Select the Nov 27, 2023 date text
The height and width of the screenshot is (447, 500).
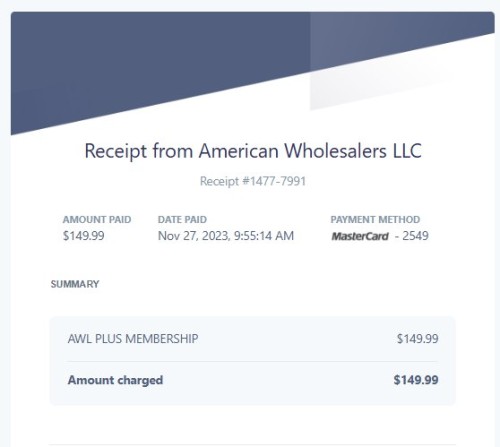pos(193,236)
